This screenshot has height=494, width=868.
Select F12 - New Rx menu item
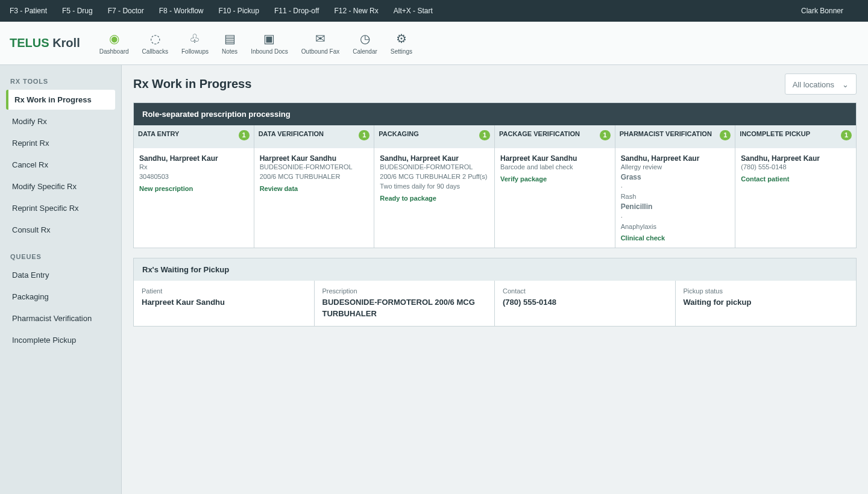coord(356,11)
